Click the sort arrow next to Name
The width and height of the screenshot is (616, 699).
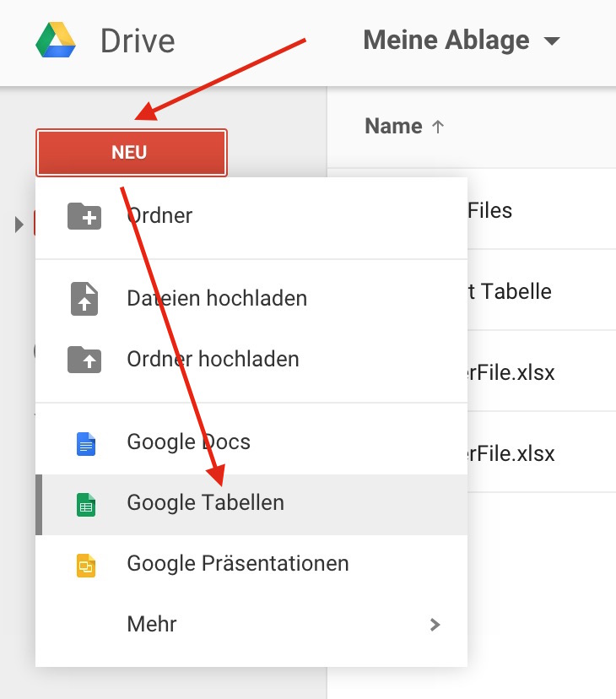pos(438,127)
